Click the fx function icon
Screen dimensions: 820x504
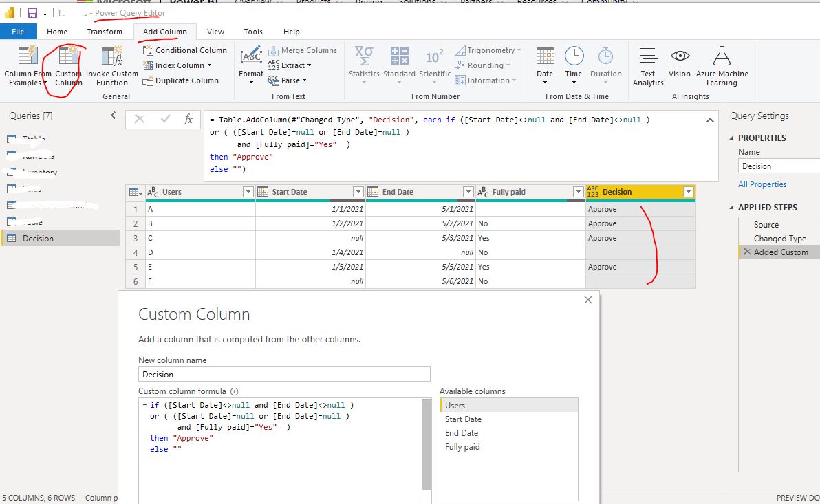(x=188, y=119)
